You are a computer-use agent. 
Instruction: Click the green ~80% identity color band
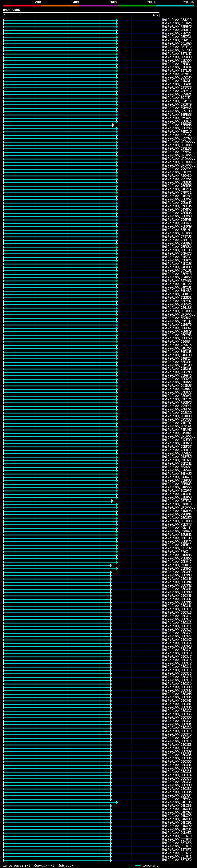(x=137, y=6)
